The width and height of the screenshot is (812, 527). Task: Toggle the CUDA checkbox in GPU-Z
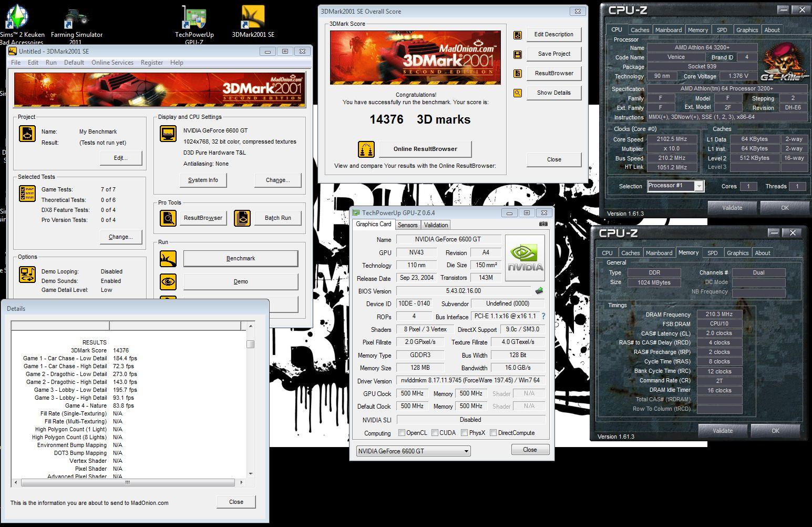pos(435,433)
